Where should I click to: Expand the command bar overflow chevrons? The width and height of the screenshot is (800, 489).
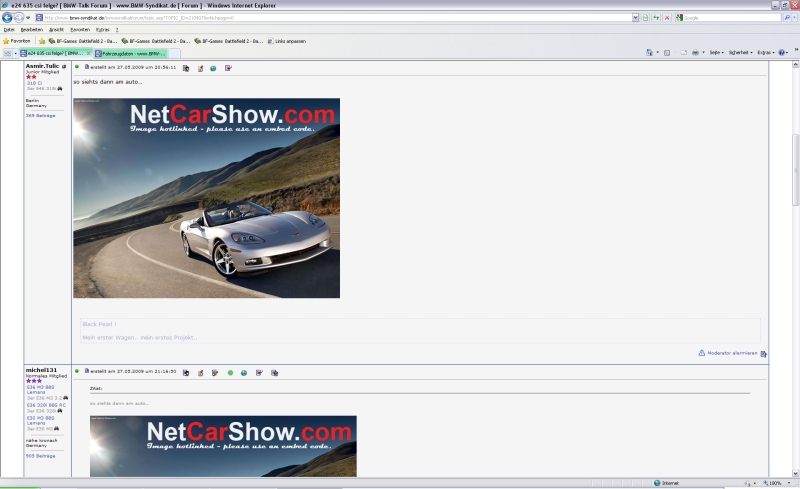(796, 50)
